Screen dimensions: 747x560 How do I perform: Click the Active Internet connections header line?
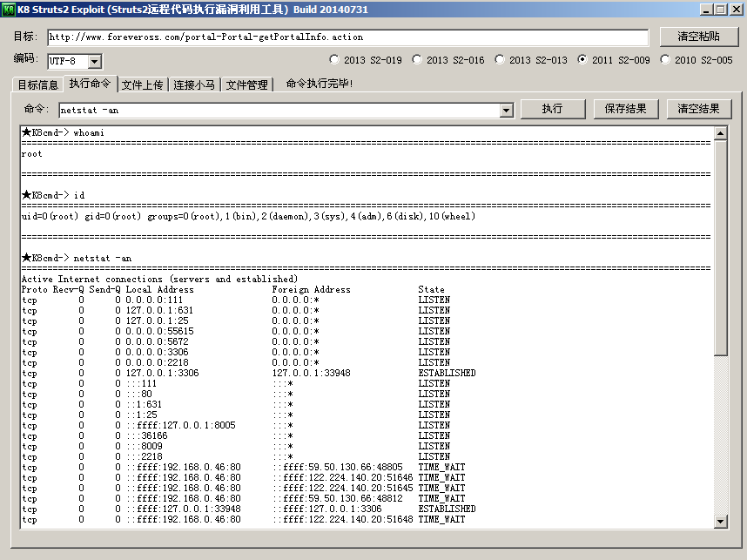click(159, 280)
